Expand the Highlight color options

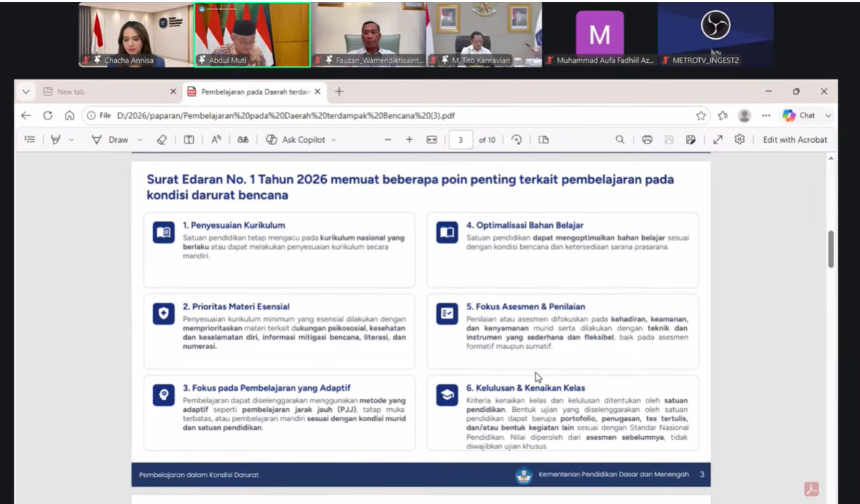pos(71,140)
